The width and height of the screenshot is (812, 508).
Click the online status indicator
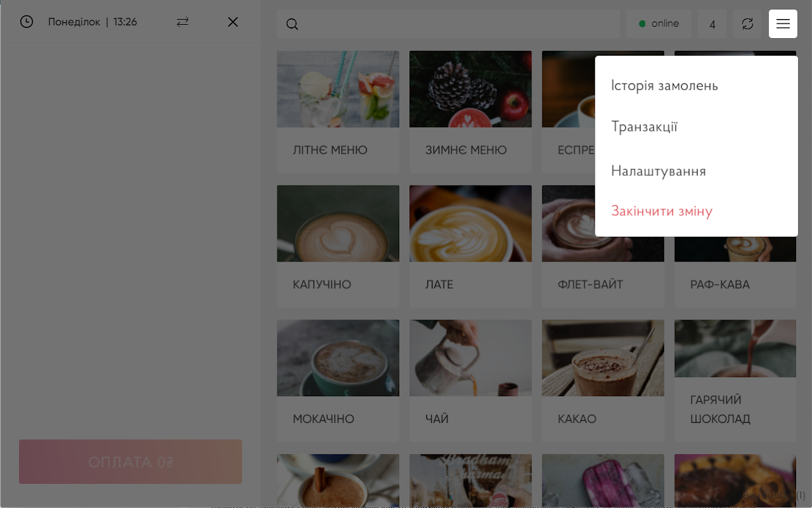pos(659,23)
